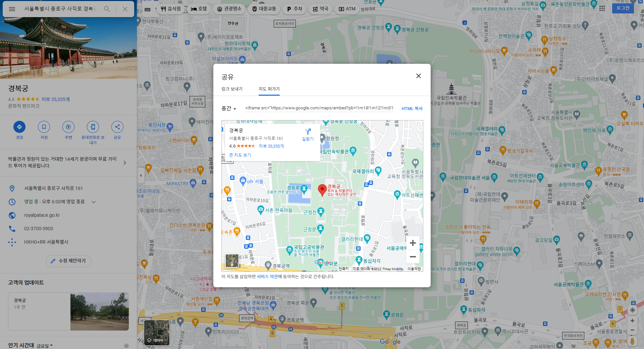Filter by 대중교통 transit chip
The image size is (644, 349).
click(x=264, y=9)
